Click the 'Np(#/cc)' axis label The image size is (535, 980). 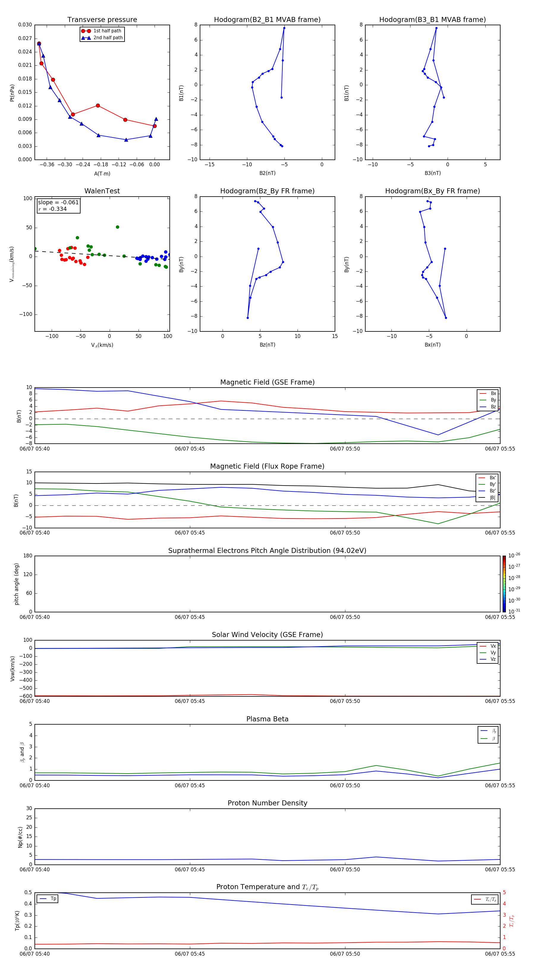(x=20, y=837)
